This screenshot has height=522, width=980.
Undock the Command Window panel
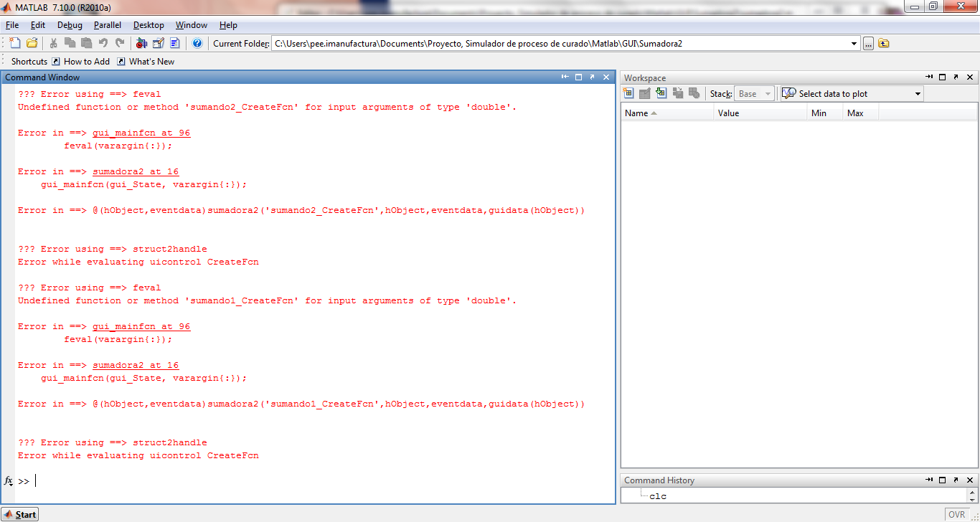[x=592, y=77]
